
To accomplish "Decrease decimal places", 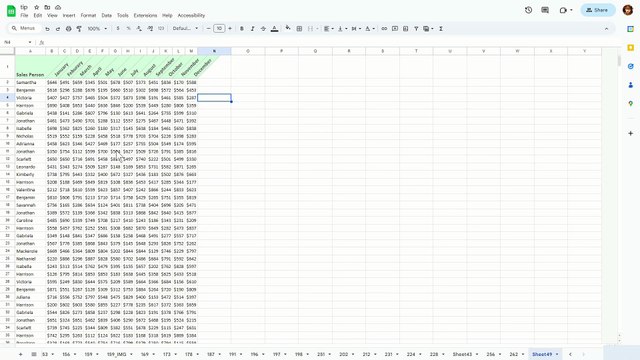I will 139,29.
